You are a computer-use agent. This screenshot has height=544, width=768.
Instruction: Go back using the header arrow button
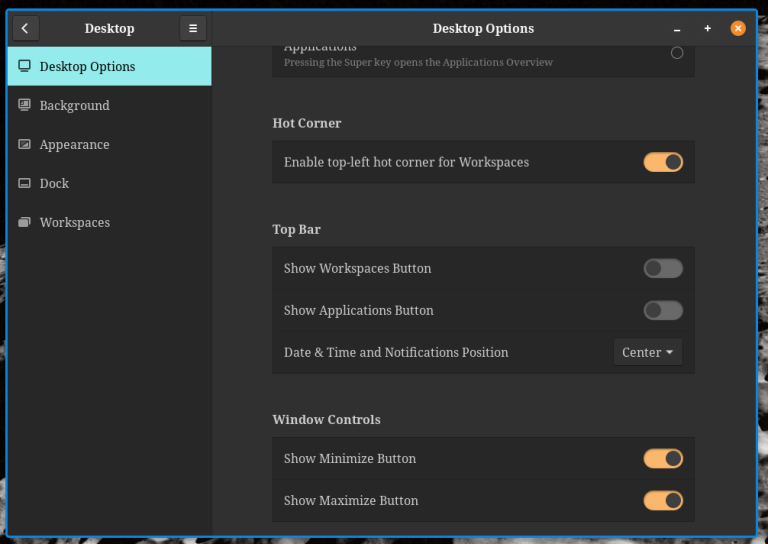pos(25,28)
